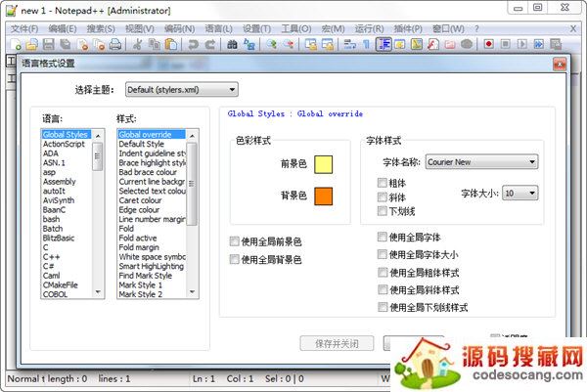
Task: Zoom out with the magnifier icon
Action: pos(289,45)
